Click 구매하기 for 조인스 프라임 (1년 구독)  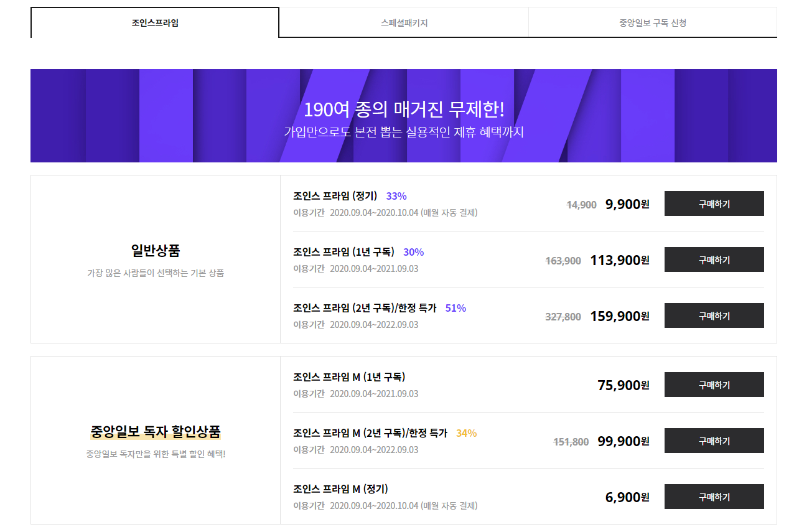point(714,259)
